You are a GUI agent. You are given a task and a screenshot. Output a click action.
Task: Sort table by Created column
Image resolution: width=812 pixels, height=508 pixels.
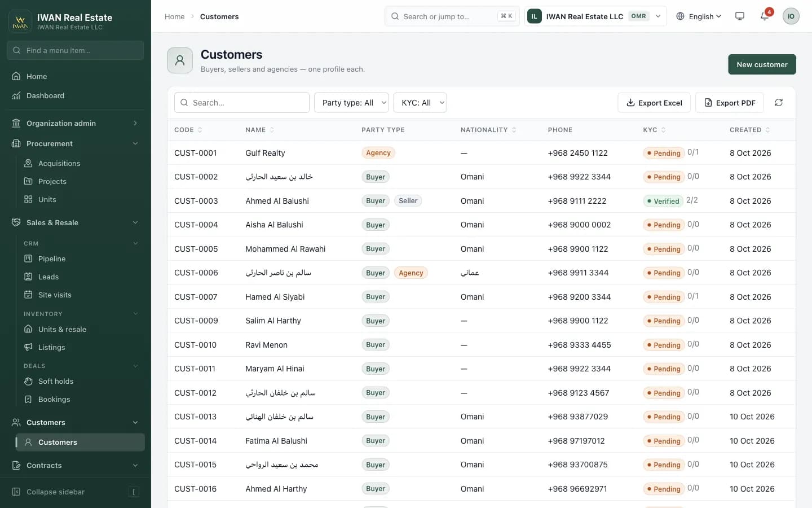750,130
